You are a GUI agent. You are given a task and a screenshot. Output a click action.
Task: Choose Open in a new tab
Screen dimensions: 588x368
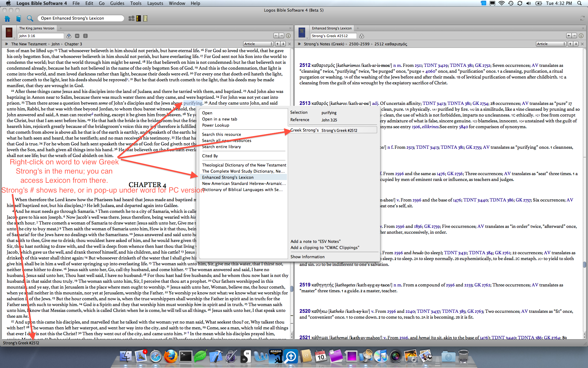[x=220, y=119]
